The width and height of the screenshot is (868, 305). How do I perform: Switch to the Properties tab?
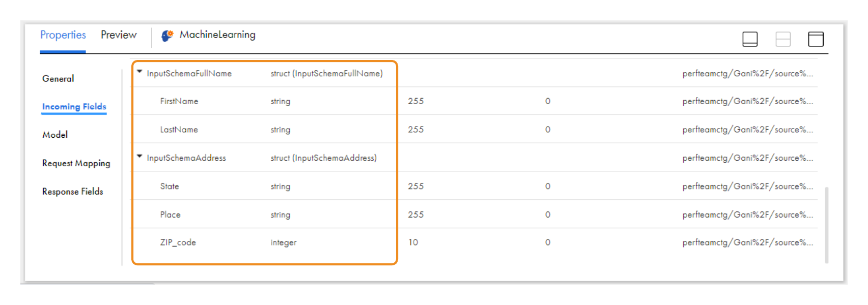[x=63, y=35]
